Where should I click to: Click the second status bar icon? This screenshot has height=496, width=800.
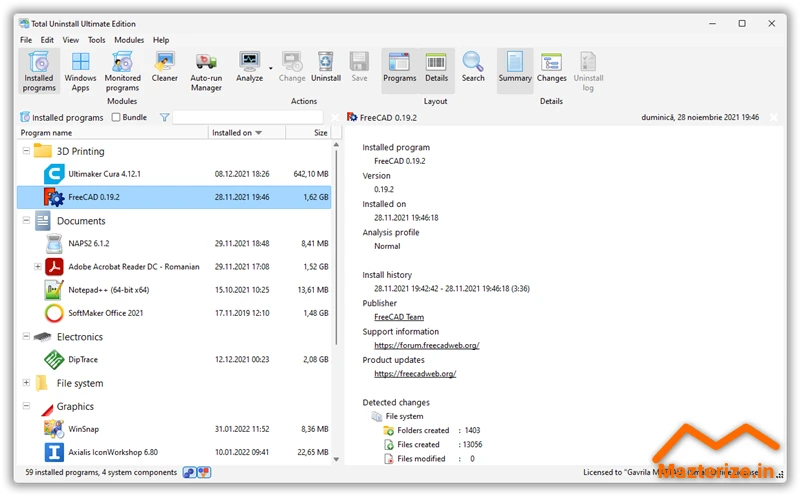[x=204, y=473]
